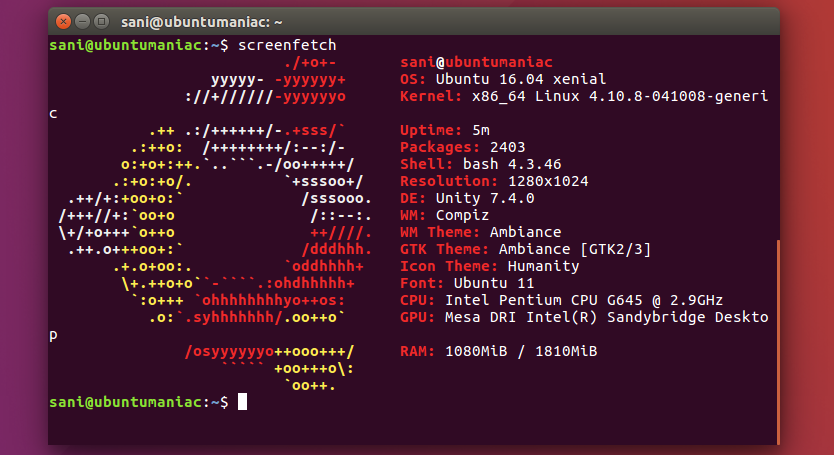The height and width of the screenshot is (455, 834).
Task: Click 'DE: Unity 7.4.0' line
Action: 467,198
